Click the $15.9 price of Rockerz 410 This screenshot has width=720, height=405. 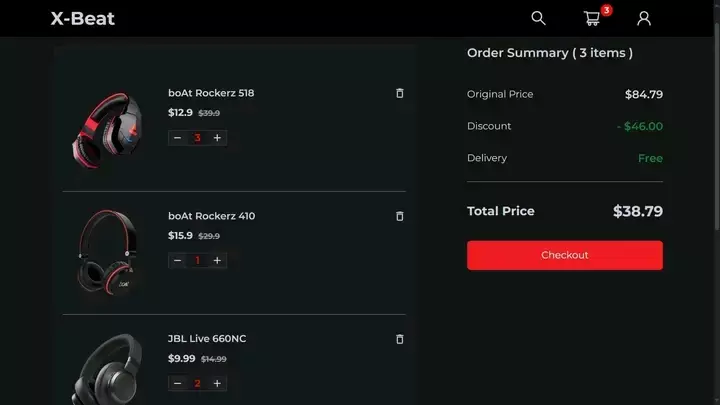[x=180, y=236]
